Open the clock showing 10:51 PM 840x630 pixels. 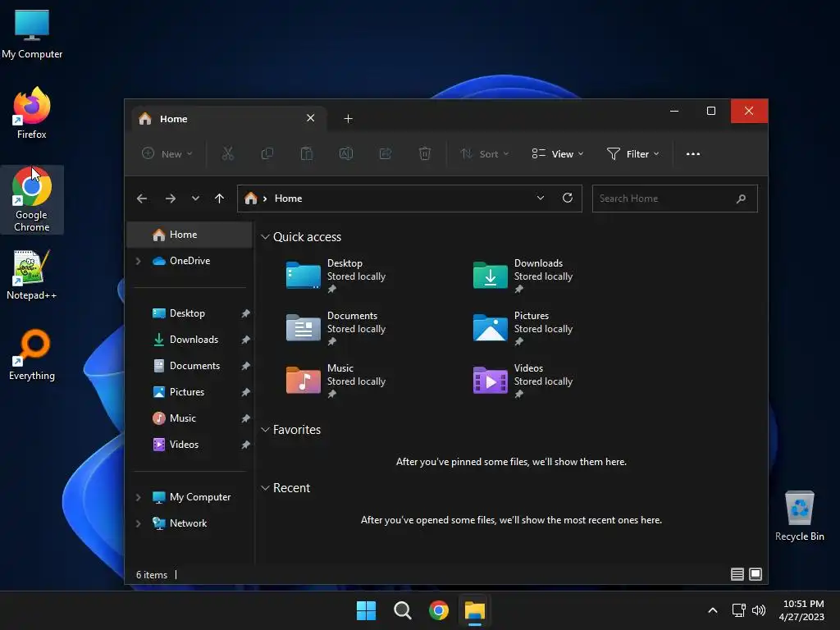(x=802, y=610)
